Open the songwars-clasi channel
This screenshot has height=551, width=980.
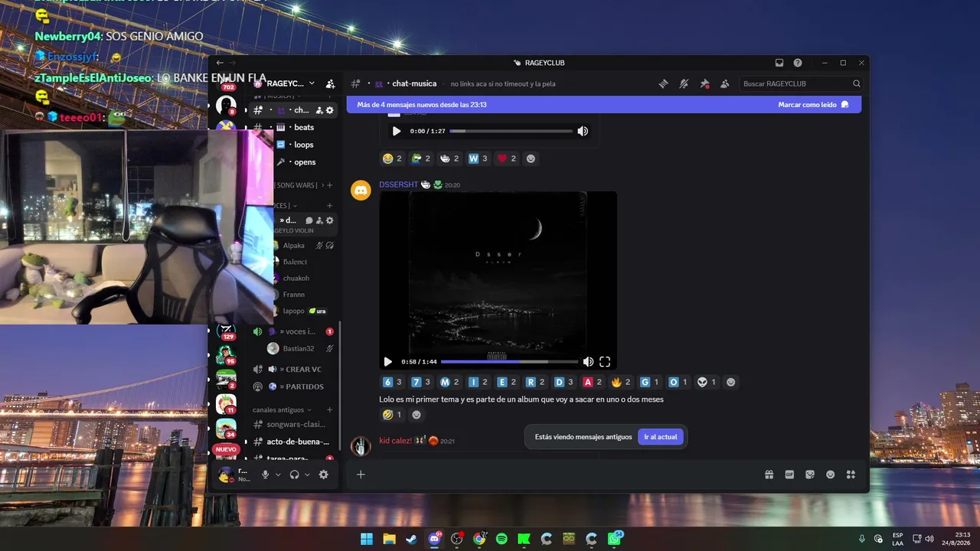tap(294, 424)
